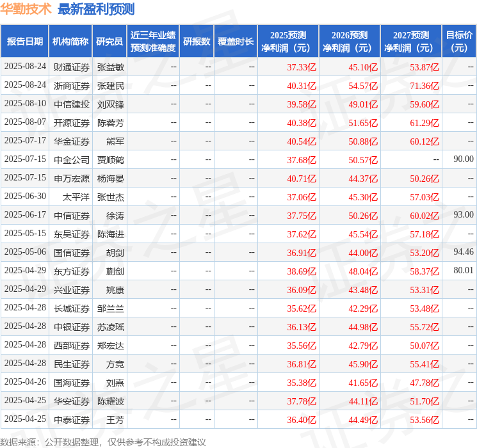The image size is (477, 448).
Task: Select the 西部证券 institution cell
Action: tap(72, 346)
